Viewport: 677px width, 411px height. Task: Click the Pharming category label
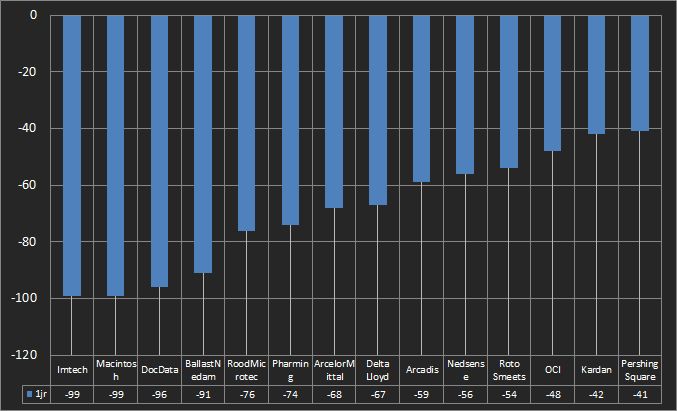click(290, 370)
